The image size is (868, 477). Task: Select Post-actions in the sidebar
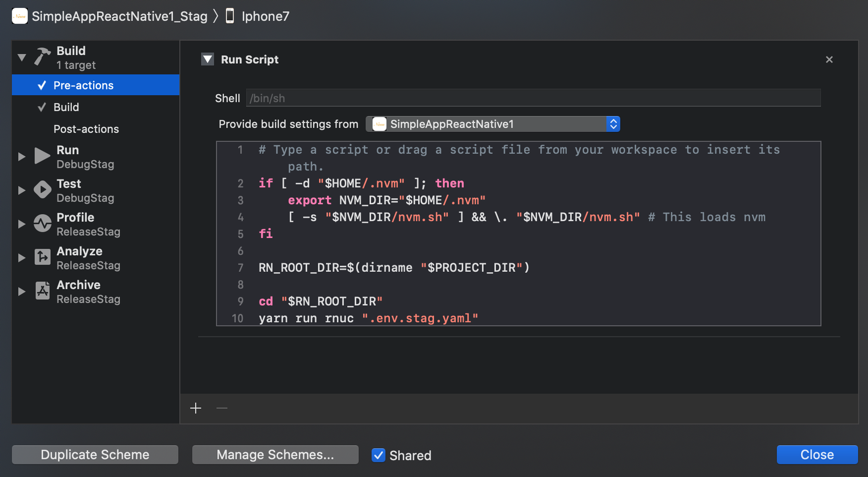point(86,129)
